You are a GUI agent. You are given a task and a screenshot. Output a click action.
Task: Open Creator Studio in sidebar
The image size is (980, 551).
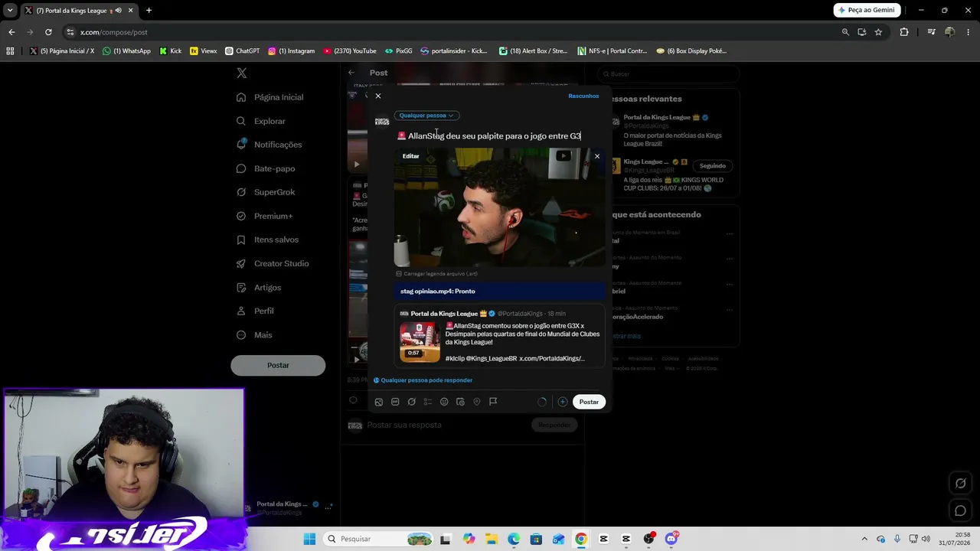pyautogui.click(x=272, y=263)
